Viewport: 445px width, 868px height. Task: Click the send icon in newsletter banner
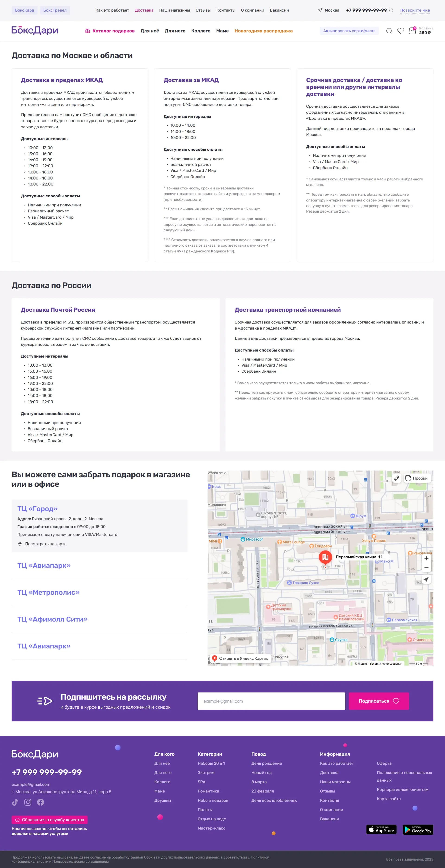click(x=44, y=701)
